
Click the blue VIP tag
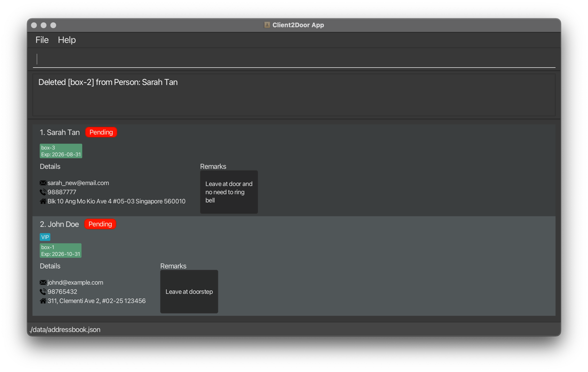[x=45, y=237]
